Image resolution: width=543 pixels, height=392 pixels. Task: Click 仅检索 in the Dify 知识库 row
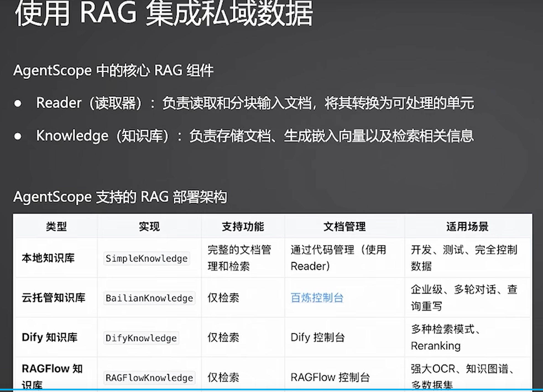tap(223, 337)
